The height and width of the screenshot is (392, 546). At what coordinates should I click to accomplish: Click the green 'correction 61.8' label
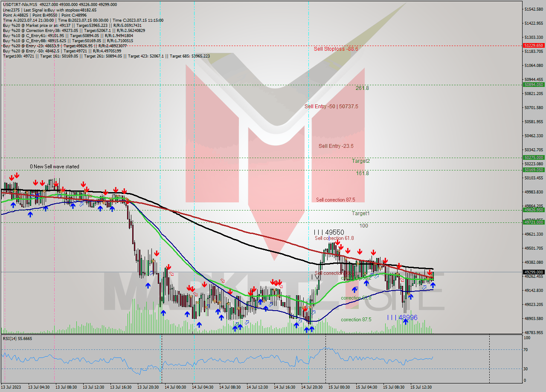(356, 298)
